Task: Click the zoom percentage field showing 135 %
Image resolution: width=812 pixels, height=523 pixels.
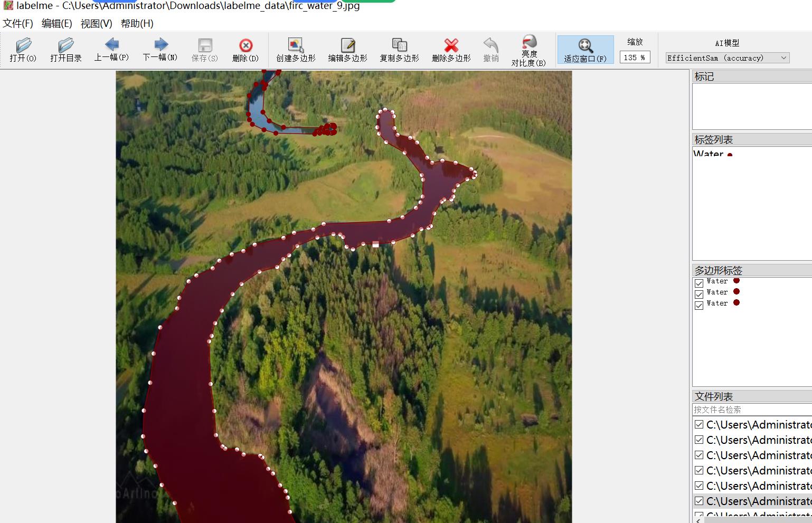Action: [x=634, y=58]
